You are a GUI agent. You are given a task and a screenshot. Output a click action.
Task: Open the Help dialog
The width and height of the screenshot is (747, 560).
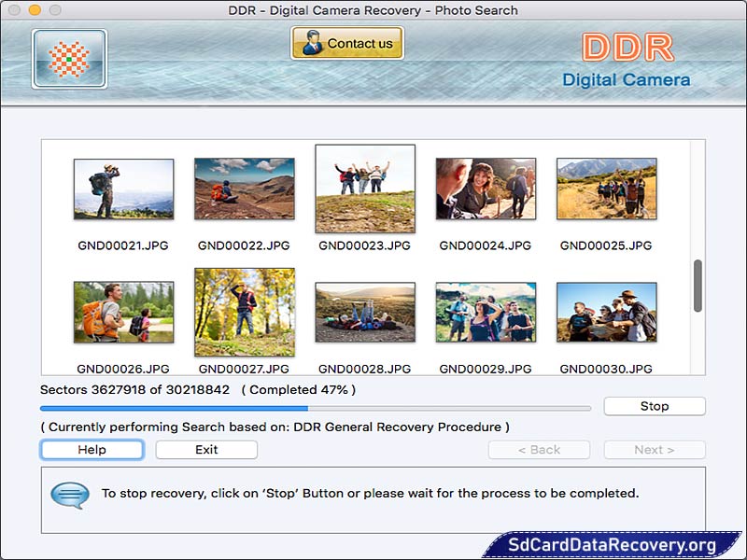(91, 449)
